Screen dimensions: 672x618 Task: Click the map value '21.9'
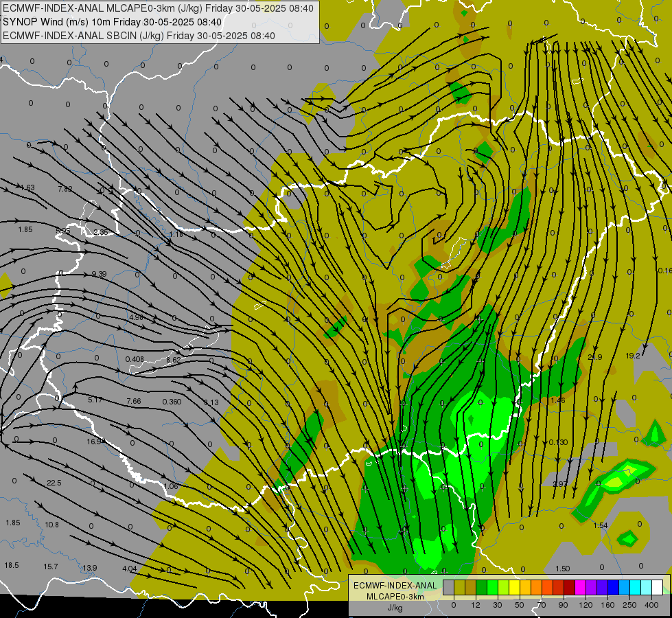(595, 357)
